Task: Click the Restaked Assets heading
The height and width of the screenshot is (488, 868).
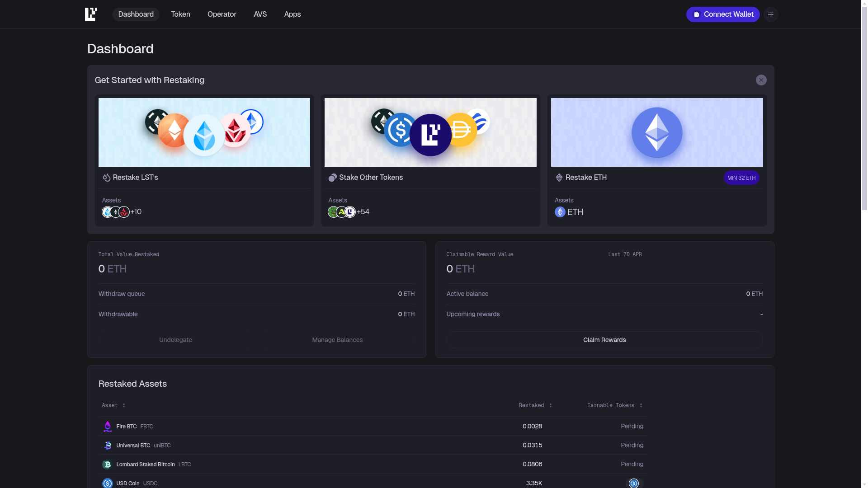Action: tap(132, 384)
